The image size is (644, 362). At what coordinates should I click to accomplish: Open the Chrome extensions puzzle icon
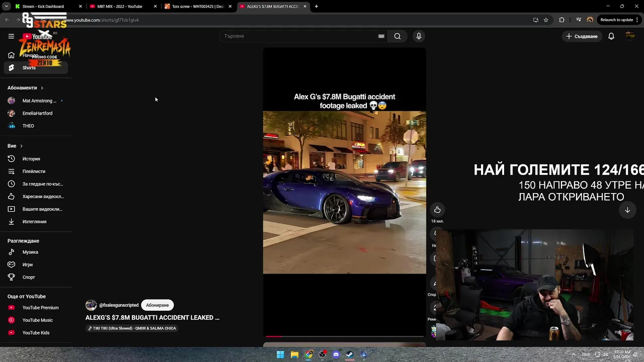tap(562, 20)
